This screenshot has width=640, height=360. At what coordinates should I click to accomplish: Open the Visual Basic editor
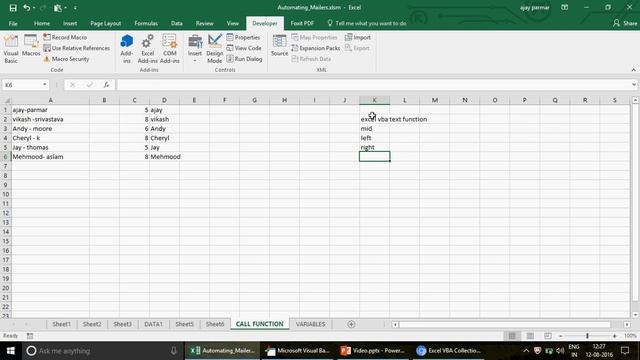[x=11, y=49]
